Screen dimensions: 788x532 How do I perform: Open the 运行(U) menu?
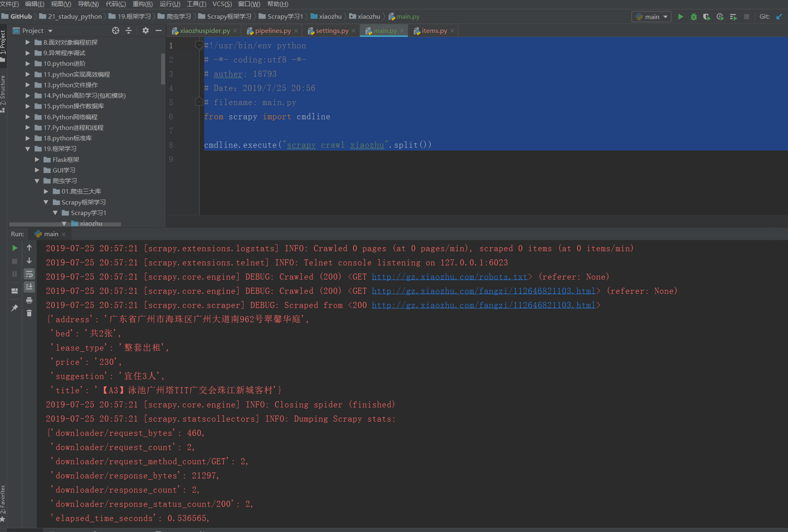(x=170, y=4)
